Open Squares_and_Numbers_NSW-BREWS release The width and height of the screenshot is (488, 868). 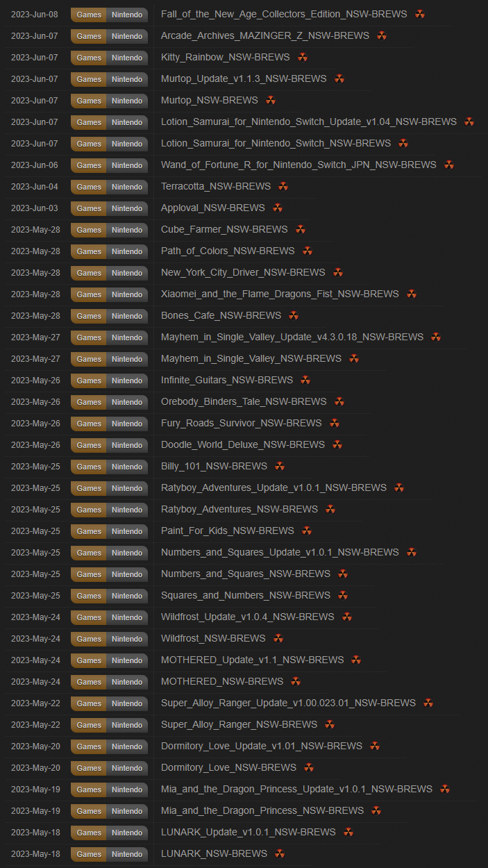coord(246,595)
